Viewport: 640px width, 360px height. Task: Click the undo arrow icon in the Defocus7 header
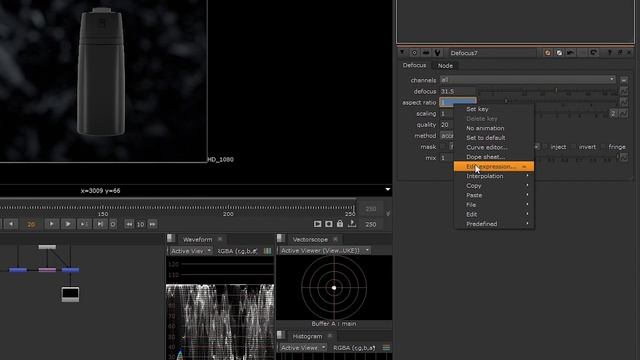571,53
